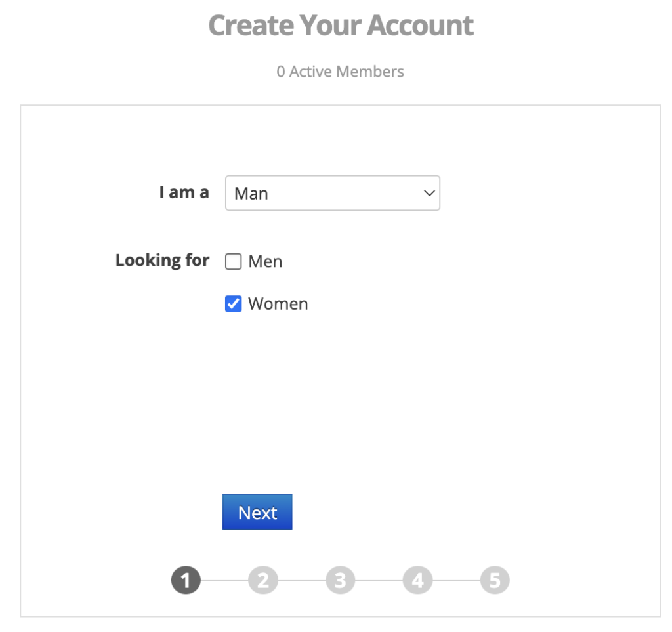Click the dropdown chevron arrow beside Man

point(429,193)
